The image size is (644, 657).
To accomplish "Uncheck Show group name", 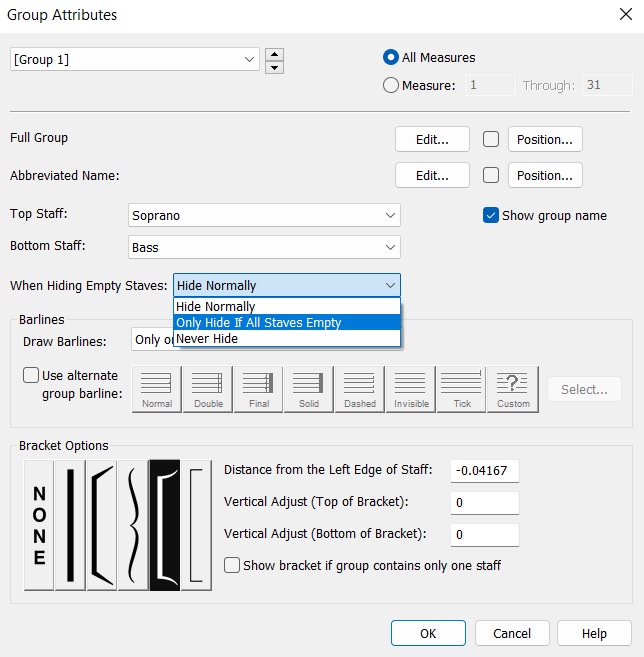I will tap(491, 215).
